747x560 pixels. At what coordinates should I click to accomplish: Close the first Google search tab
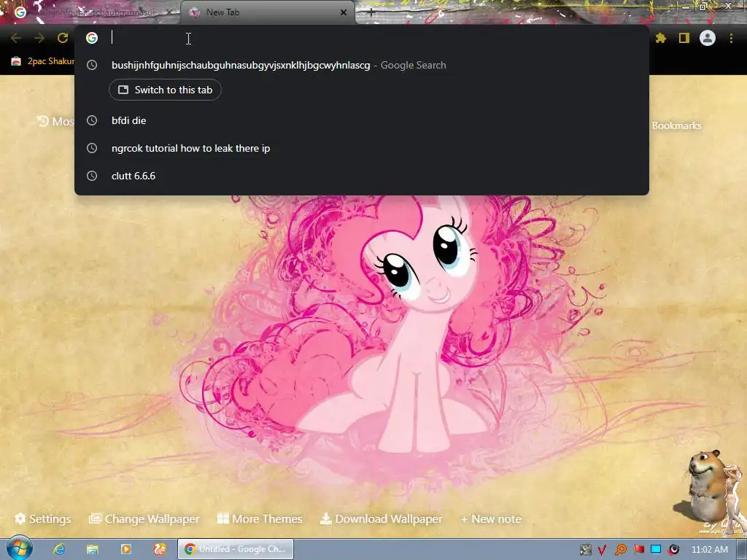point(169,12)
